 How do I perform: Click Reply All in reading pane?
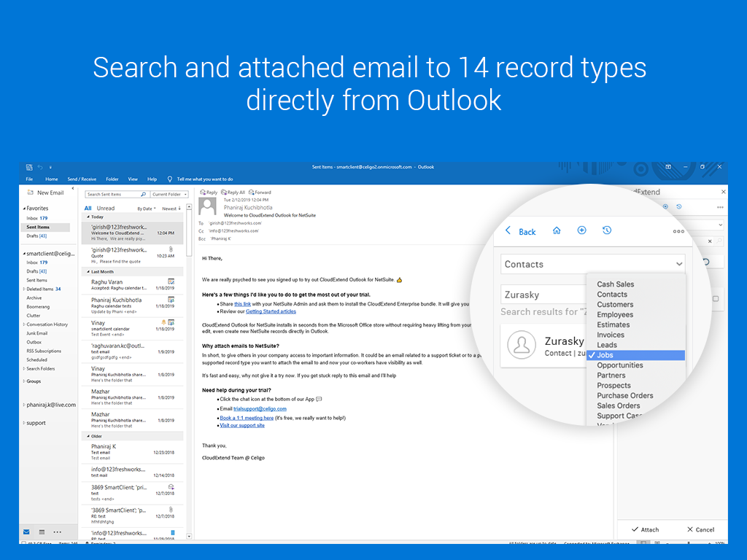[233, 192]
